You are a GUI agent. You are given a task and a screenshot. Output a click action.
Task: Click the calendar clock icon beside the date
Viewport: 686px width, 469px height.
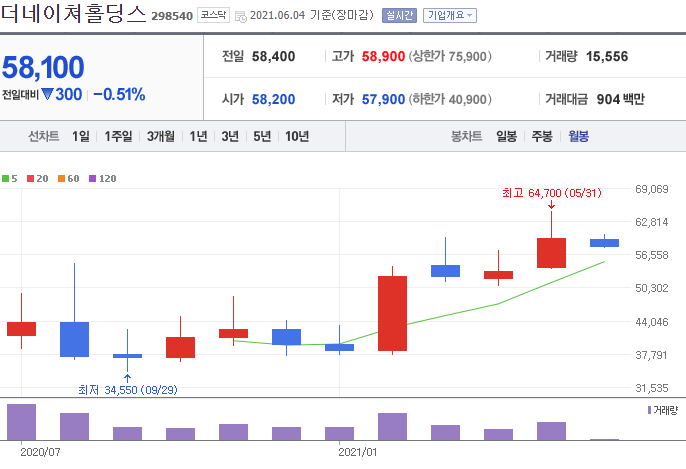(x=241, y=17)
